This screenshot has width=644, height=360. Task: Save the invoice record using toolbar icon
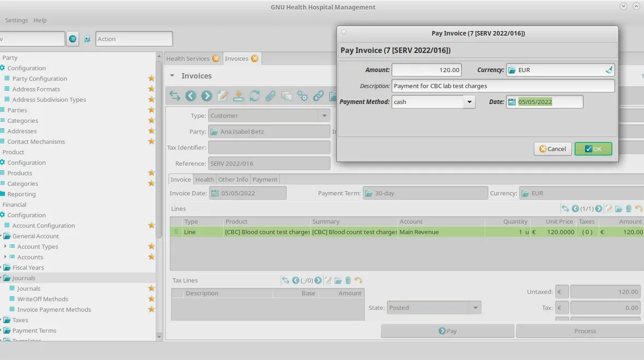[x=238, y=96]
